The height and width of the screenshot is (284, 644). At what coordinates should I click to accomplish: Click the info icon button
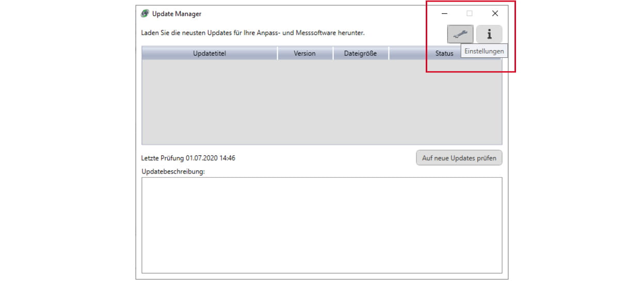(x=489, y=34)
